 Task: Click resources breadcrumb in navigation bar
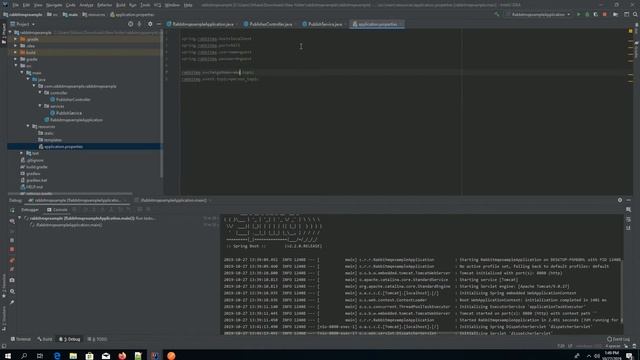[x=93, y=15]
